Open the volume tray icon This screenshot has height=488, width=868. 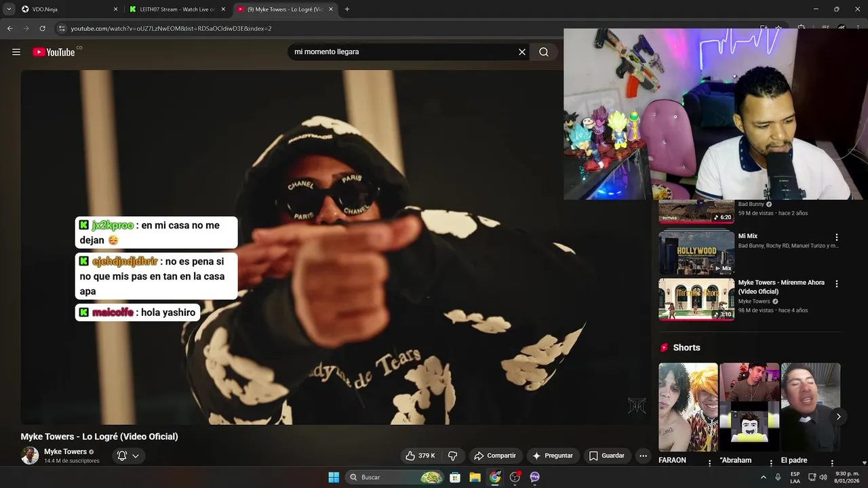(x=823, y=477)
